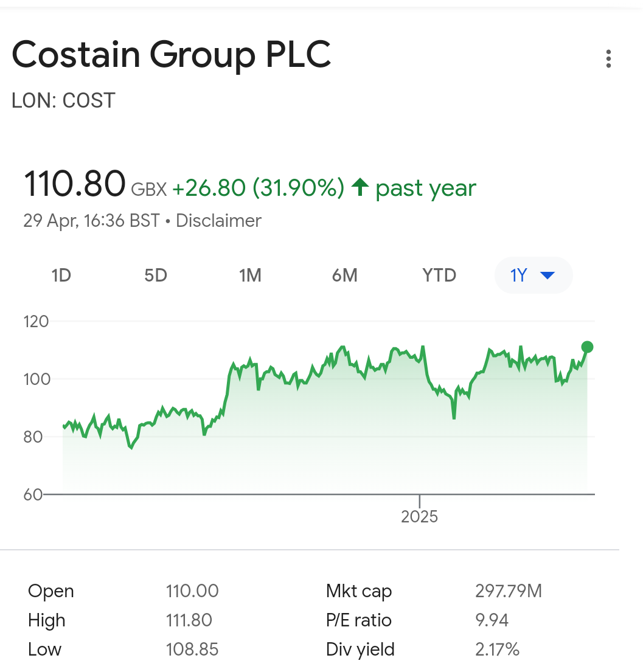
Task: Click the 110.80 current price
Action: 75,184
